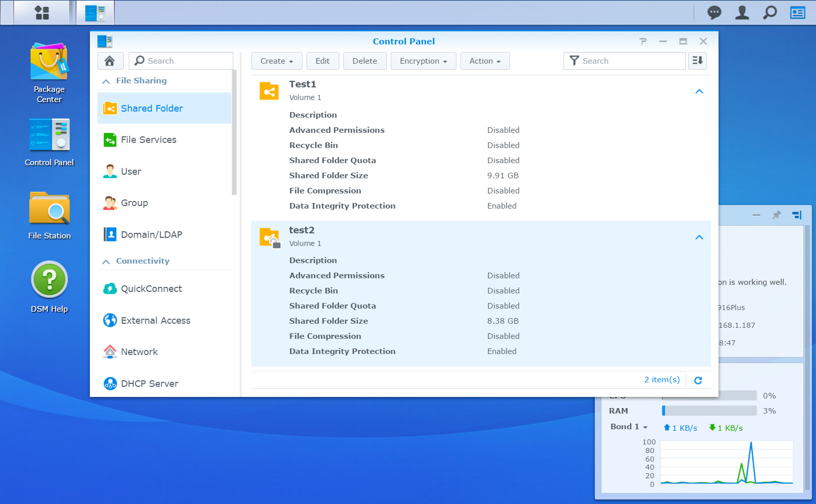The height and width of the screenshot is (504, 816).
Task: Collapse the File Sharing section
Action: (106, 81)
